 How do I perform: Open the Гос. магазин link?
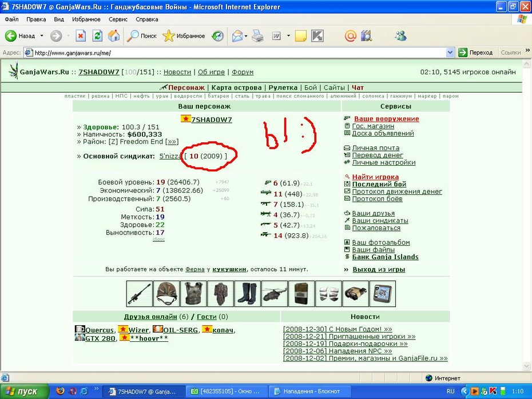coord(373,126)
